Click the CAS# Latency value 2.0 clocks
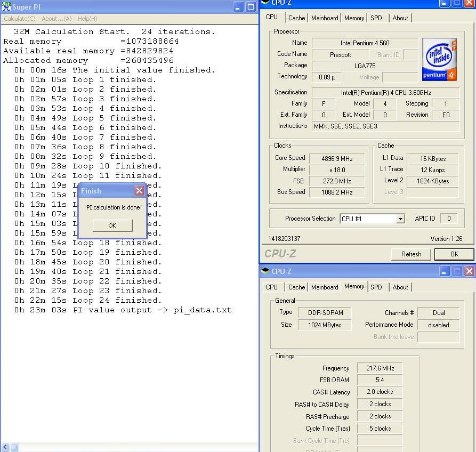Screen dimensions: 476x452 click(380, 392)
